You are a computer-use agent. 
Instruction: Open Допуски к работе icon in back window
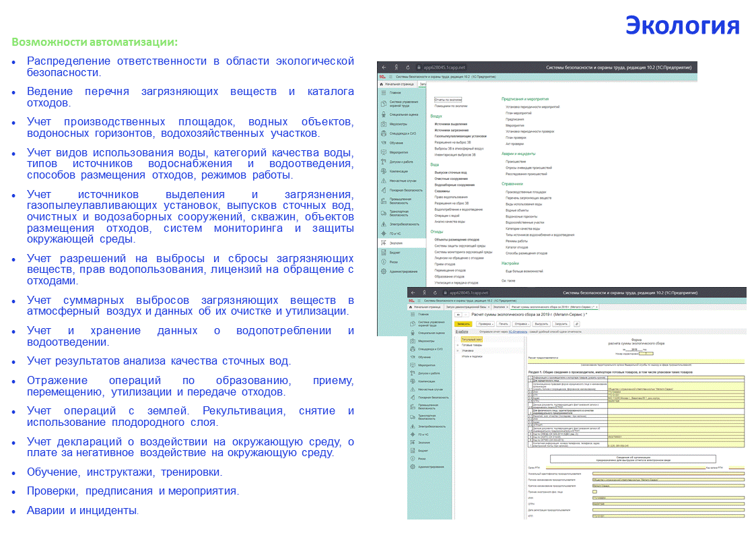pyautogui.click(x=384, y=162)
